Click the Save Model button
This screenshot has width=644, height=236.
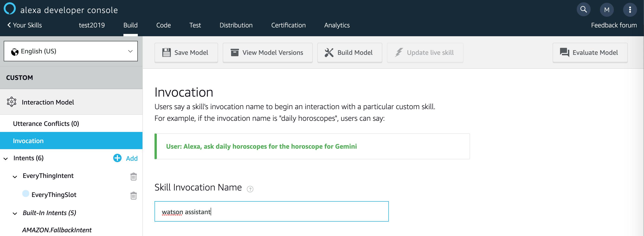(x=186, y=52)
